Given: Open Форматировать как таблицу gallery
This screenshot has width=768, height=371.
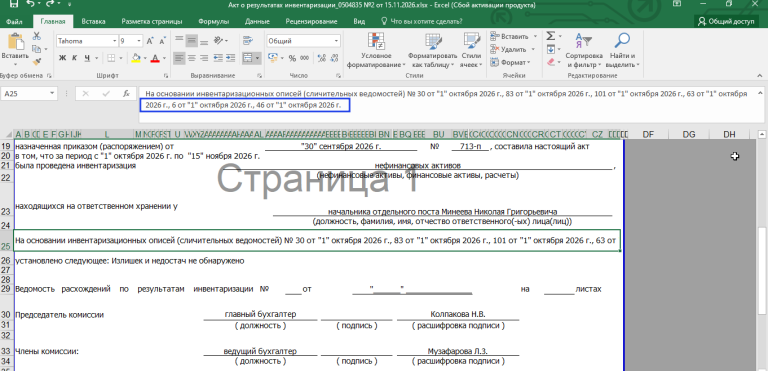Looking at the screenshot, I should [433, 51].
